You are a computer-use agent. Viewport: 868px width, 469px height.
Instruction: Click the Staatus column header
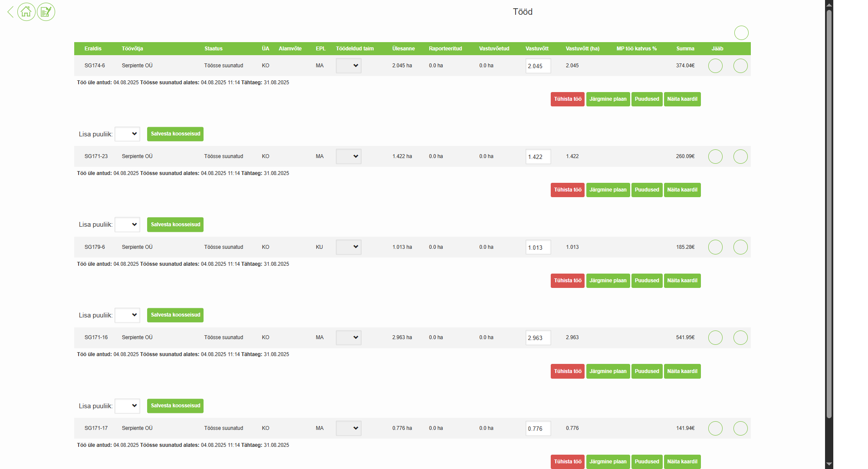pos(214,49)
